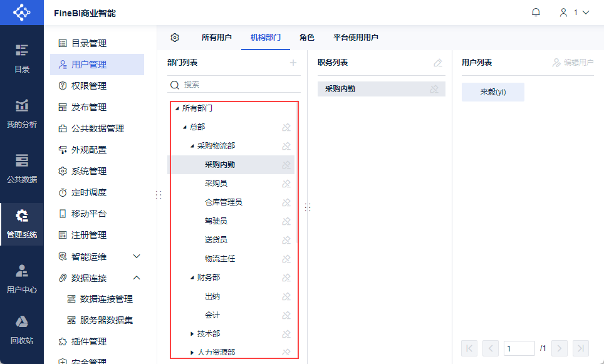This screenshot has height=364, width=604.
Task: Go to 回收站 in the sidebar
Action: (22, 330)
